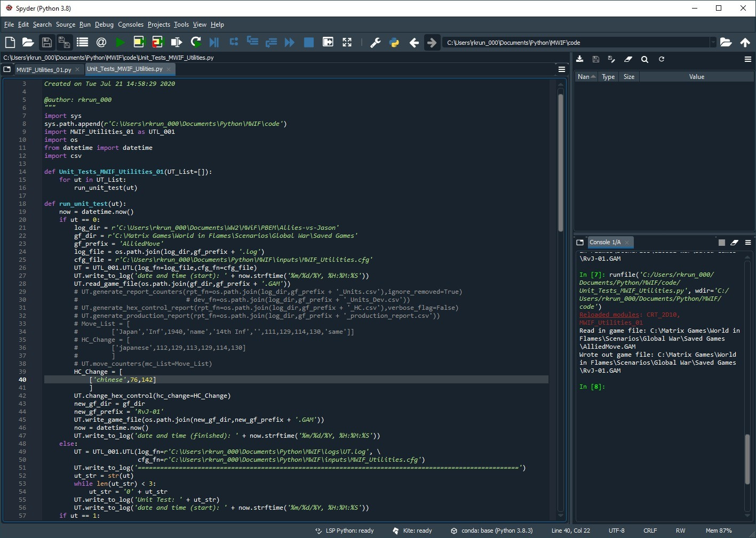Open the File menu
Viewport: 756px width, 538px height.
9,25
